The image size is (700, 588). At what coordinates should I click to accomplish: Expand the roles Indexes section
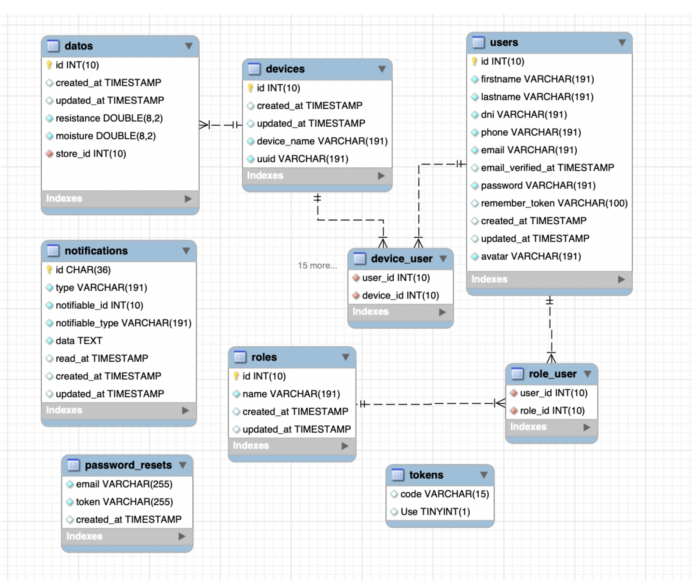click(345, 446)
